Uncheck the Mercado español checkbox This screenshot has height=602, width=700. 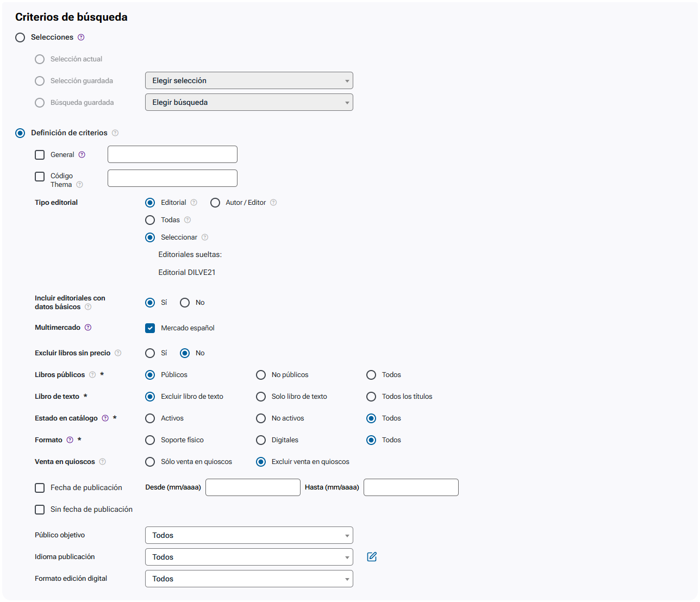tap(150, 328)
